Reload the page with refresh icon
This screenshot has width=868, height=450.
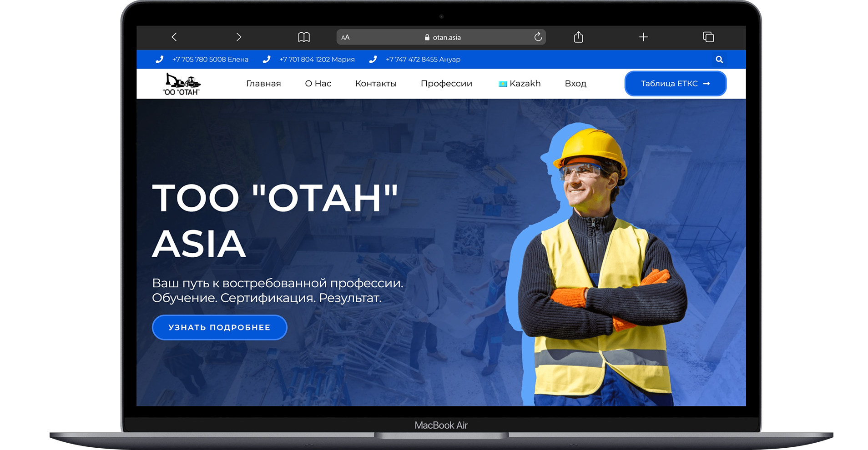(538, 37)
